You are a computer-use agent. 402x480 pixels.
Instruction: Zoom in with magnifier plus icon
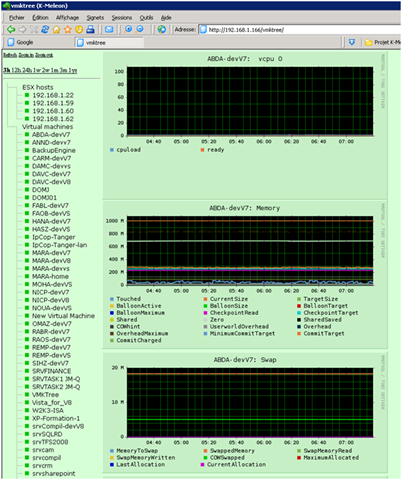(x=128, y=30)
